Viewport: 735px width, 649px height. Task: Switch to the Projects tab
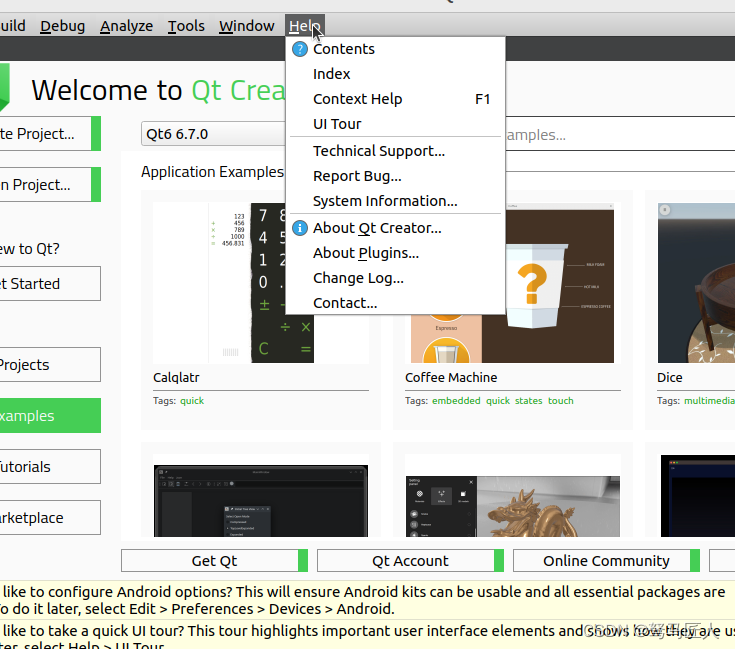[49, 365]
